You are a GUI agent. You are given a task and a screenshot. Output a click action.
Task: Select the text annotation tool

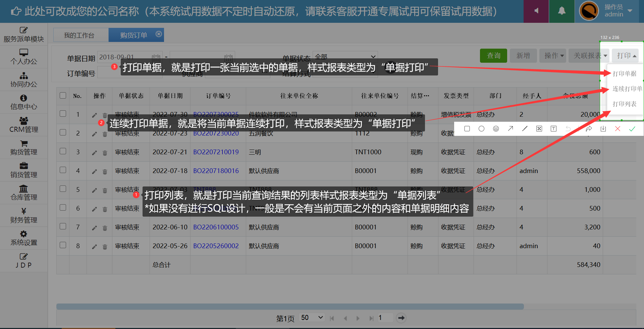[553, 129]
